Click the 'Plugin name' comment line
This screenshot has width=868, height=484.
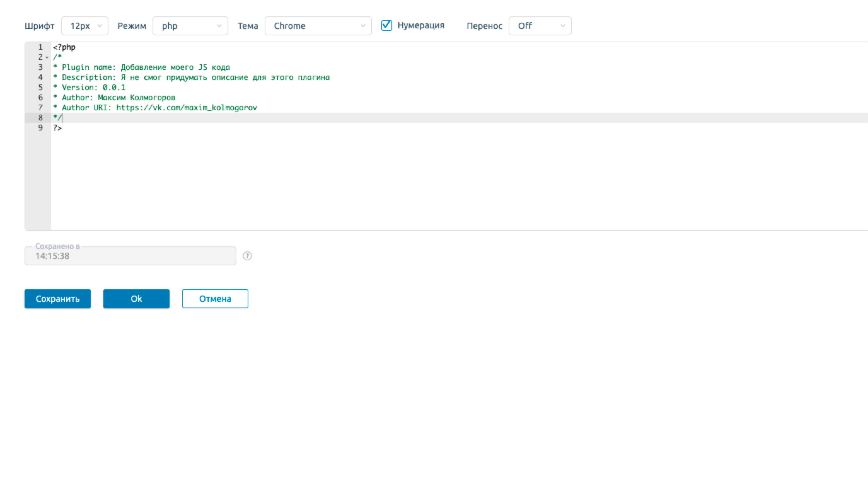pos(142,67)
